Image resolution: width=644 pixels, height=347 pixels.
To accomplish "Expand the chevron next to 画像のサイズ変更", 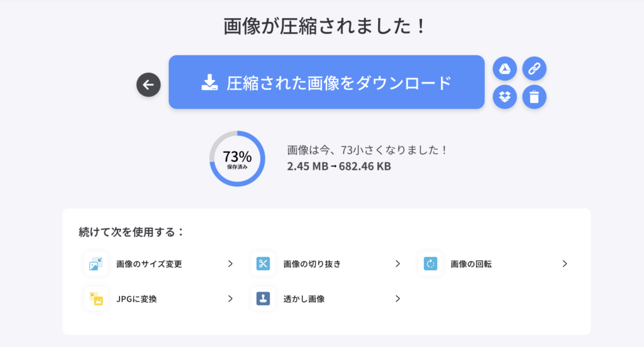I will [x=231, y=264].
